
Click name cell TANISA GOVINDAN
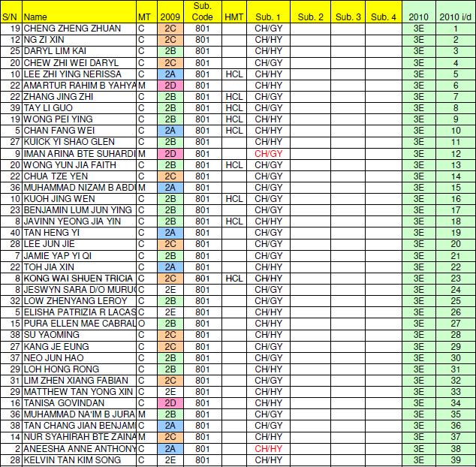point(79,402)
